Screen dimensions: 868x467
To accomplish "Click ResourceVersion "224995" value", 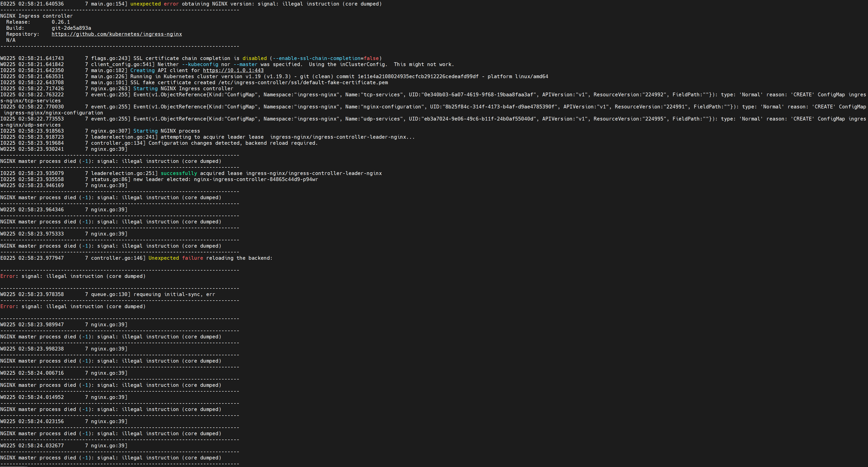I will pos(654,119).
